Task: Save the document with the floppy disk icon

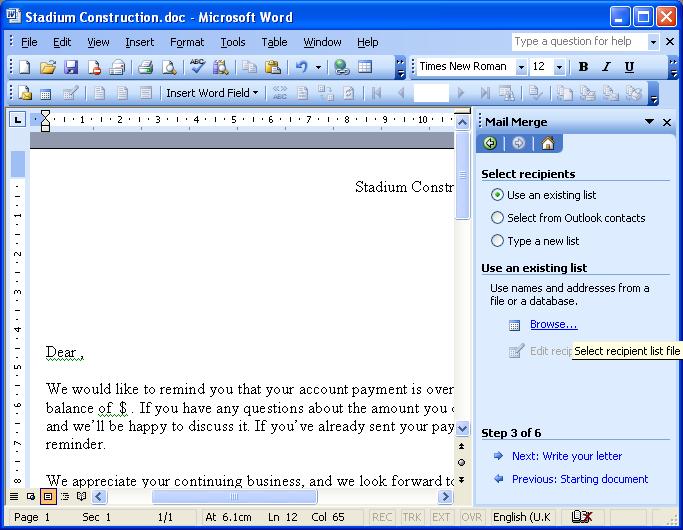Action: [x=71, y=67]
